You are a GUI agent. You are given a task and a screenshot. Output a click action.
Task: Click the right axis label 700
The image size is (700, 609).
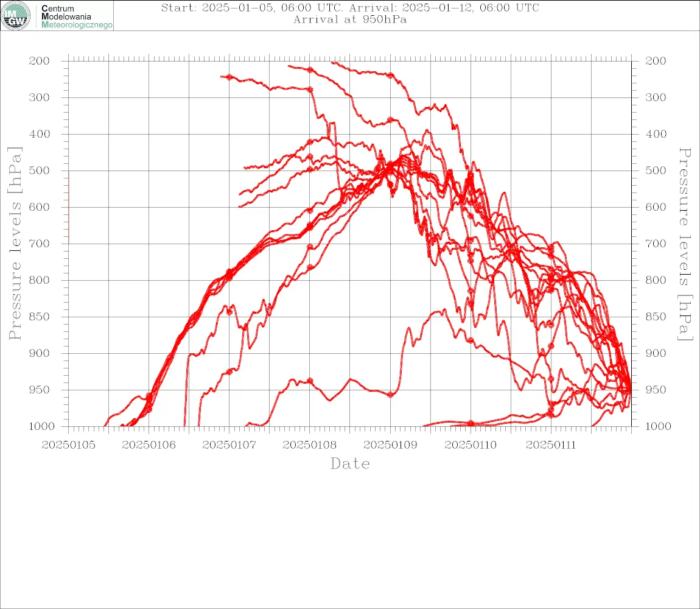coord(656,244)
